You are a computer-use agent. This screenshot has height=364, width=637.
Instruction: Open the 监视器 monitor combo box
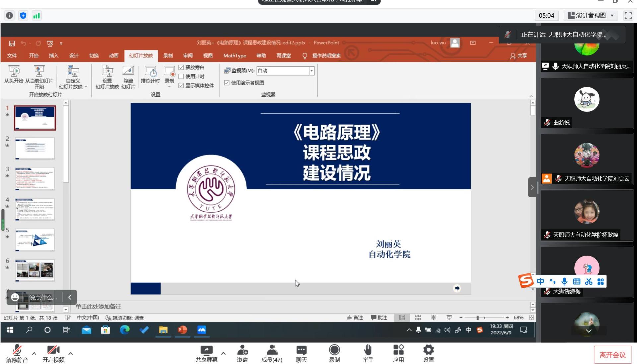pyautogui.click(x=285, y=71)
